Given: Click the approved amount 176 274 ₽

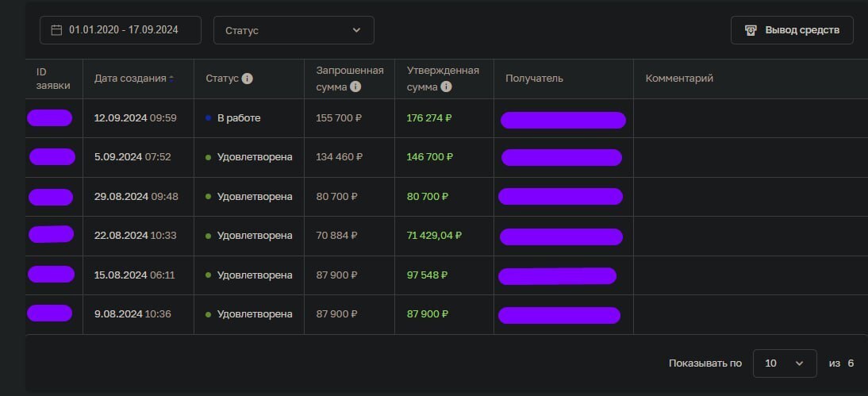Looking at the screenshot, I should coord(429,118).
